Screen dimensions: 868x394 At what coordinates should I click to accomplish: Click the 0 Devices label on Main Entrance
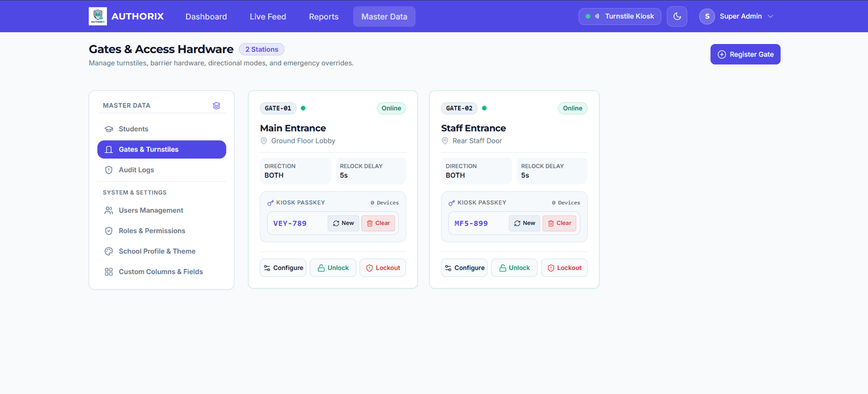385,203
